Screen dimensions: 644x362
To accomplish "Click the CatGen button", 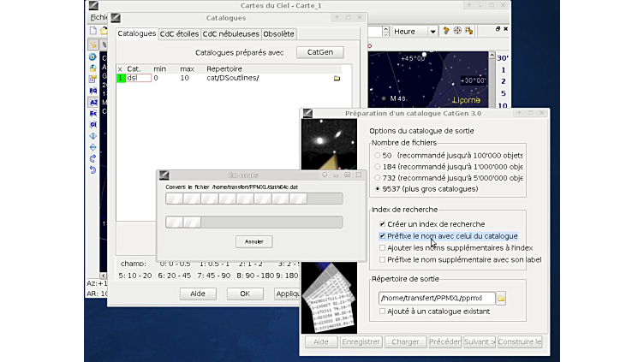I will (319, 52).
